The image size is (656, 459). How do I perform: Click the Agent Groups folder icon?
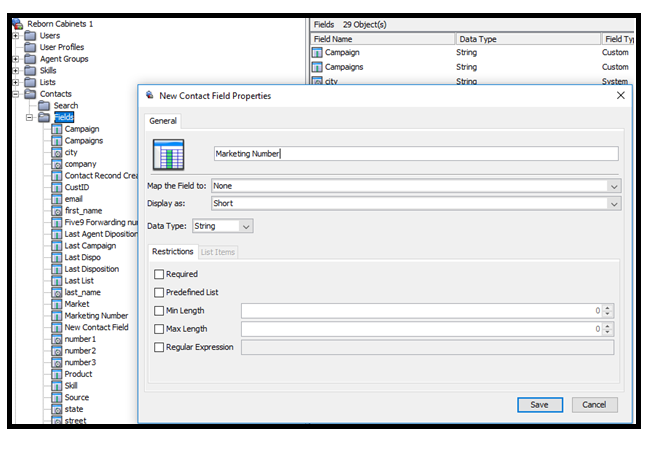click(x=30, y=59)
